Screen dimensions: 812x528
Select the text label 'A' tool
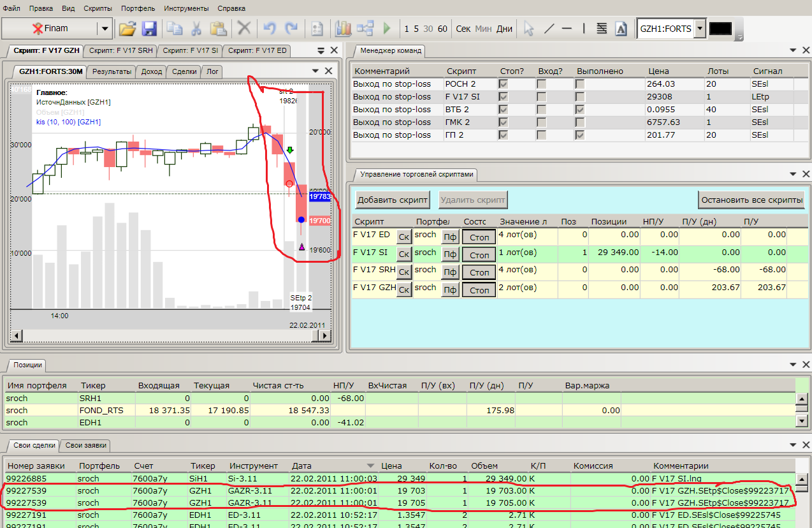pyautogui.click(x=621, y=29)
